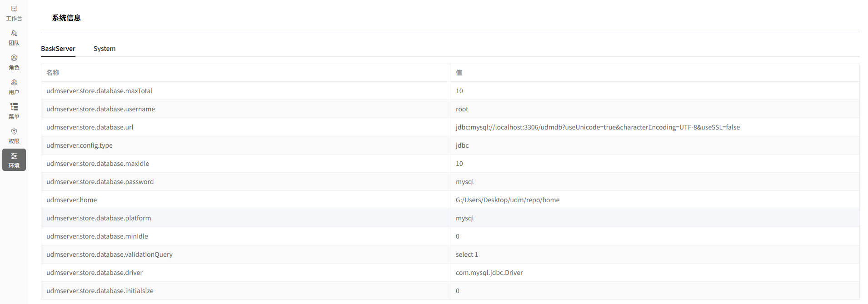Click the 名称 column header
Viewport: 868px width, 304px height.
(x=53, y=73)
